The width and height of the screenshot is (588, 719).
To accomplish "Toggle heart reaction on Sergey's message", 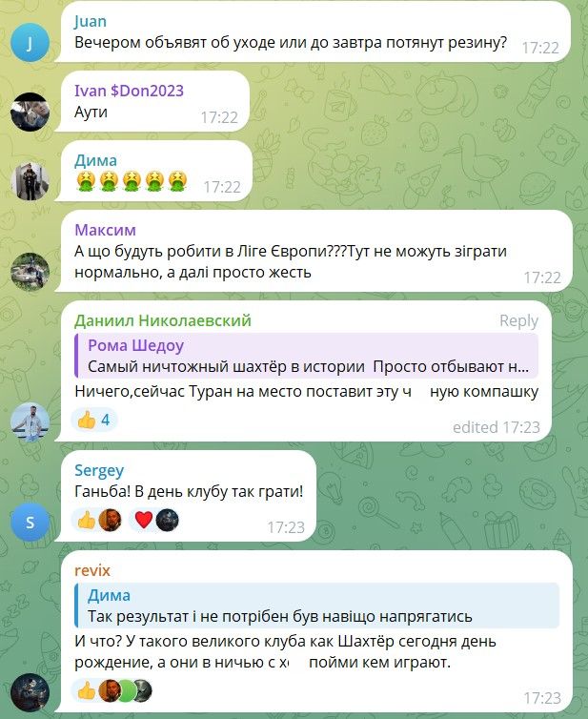I will [x=155, y=520].
